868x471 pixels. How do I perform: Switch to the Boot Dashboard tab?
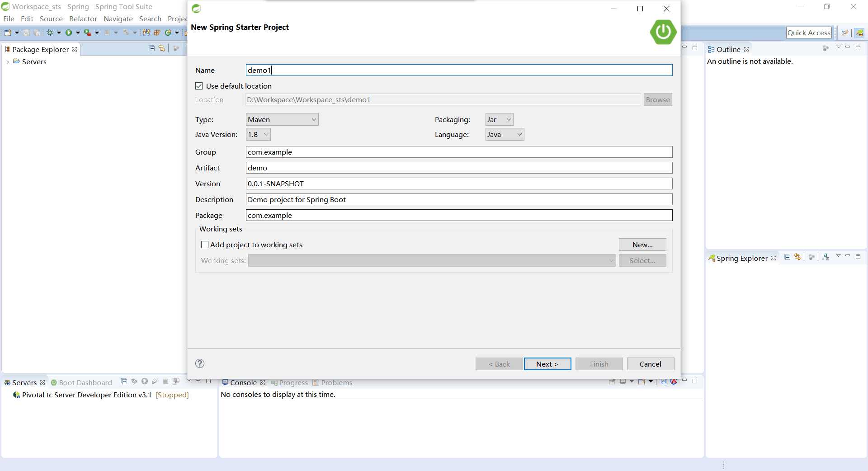81,382
